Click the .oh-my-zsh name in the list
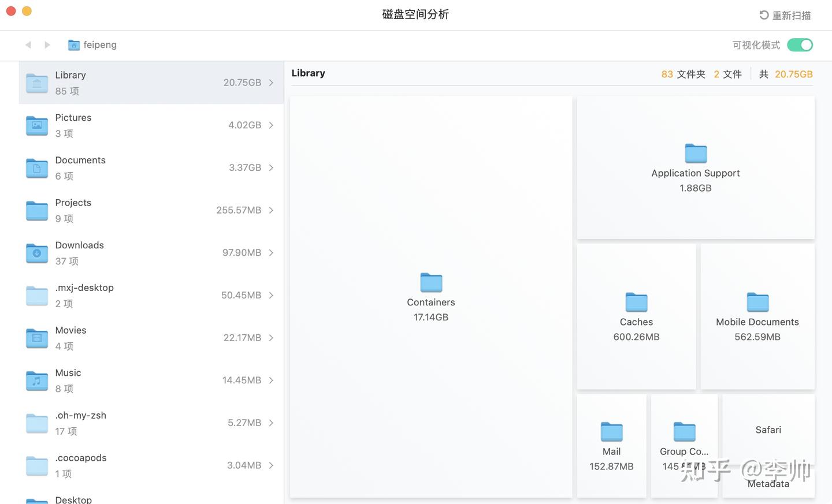This screenshot has width=832, height=504. click(x=81, y=415)
